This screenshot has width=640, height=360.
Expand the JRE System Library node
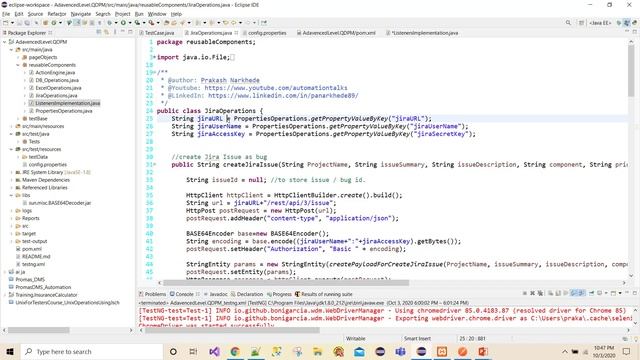click(x=11, y=172)
